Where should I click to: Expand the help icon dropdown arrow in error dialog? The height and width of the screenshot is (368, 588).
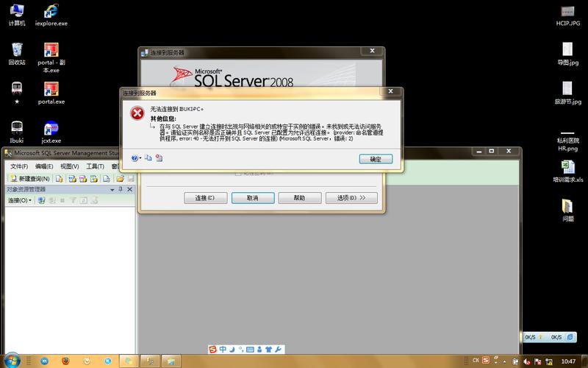[x=140, y=158]
